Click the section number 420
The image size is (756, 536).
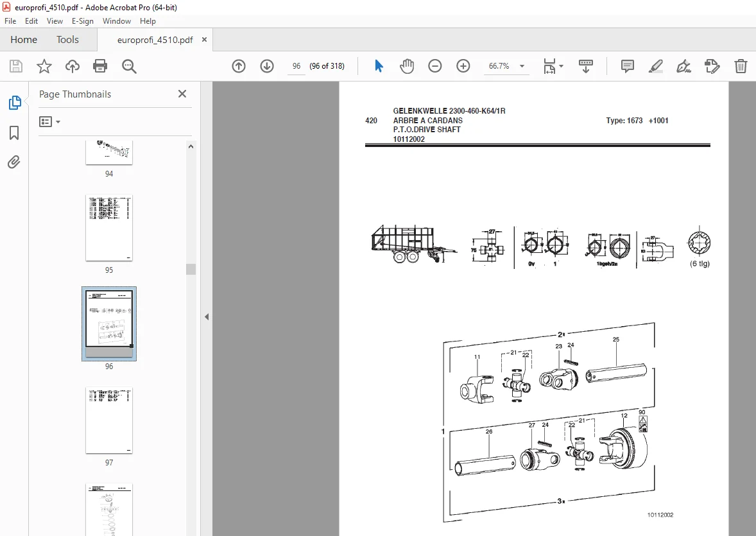point(371,121)
